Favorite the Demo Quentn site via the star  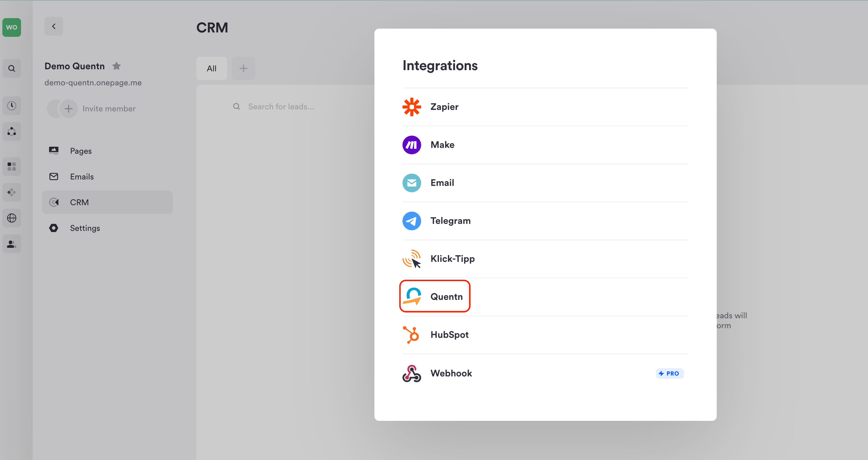point(117,66)
